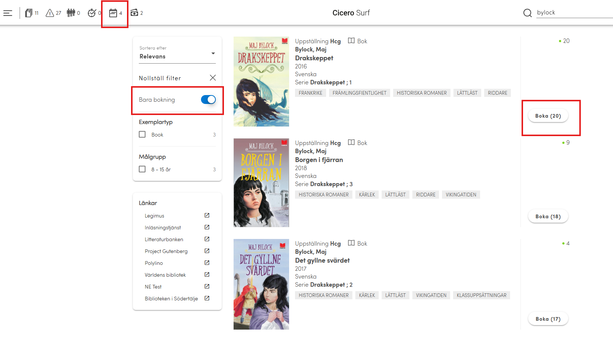Open the Borgen i fjärran title

coord(319,160)
